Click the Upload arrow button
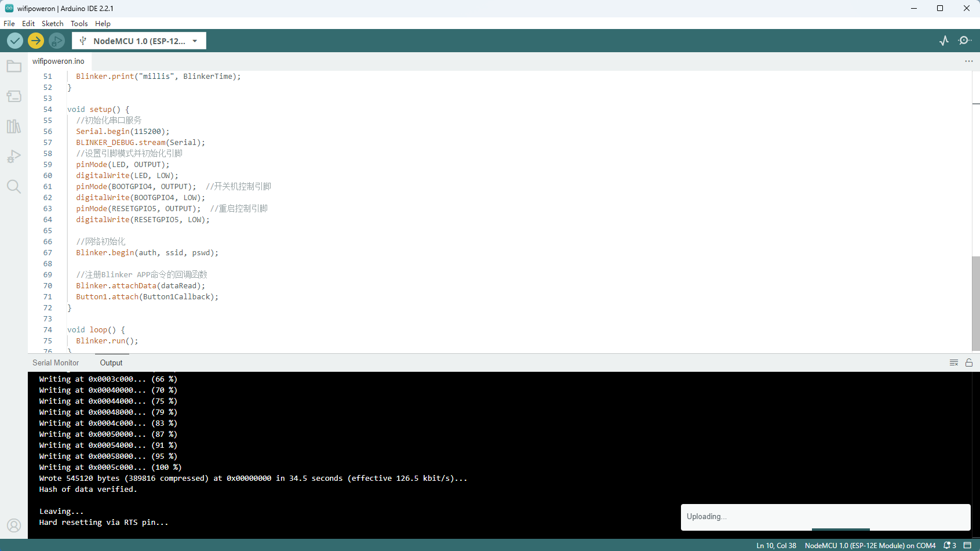Image resolution: width=980 pixels, height=551 pixels. [36, 41]
